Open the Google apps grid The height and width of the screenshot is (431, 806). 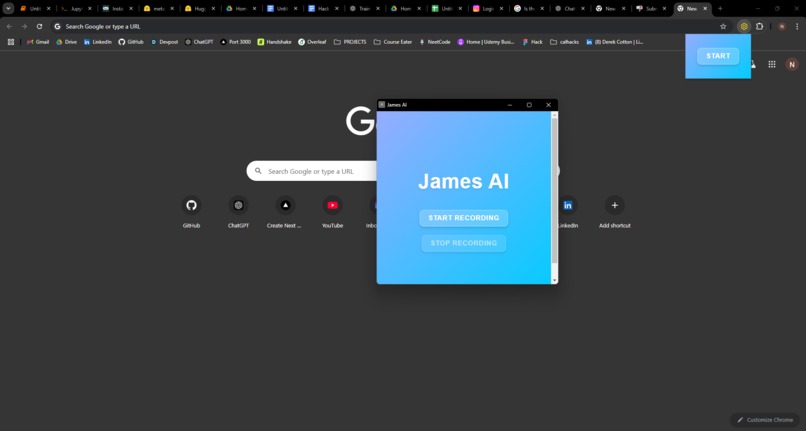click(x=772, y=64)
